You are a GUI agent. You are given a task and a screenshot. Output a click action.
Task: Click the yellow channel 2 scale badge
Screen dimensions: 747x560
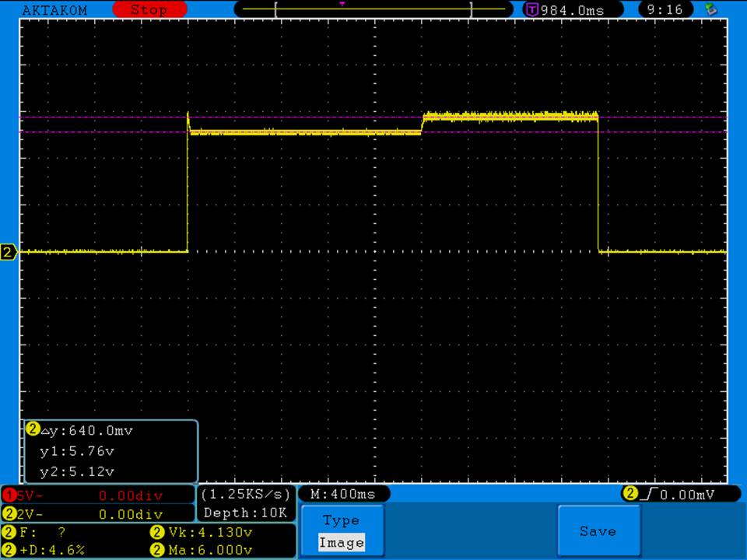click(x=9, y=514)
